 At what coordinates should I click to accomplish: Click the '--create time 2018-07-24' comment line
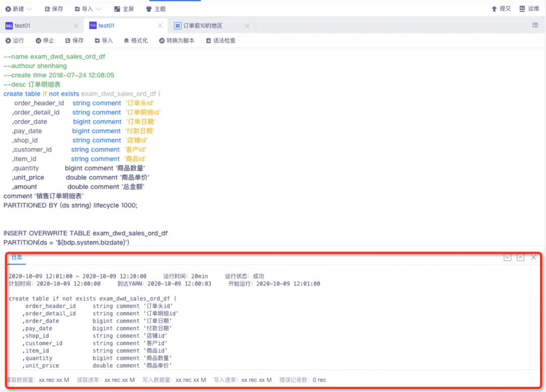pos(59,75)
